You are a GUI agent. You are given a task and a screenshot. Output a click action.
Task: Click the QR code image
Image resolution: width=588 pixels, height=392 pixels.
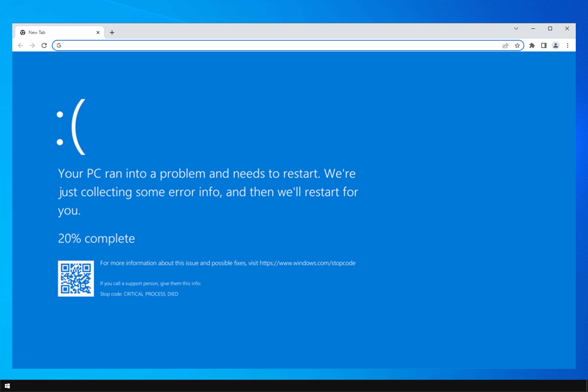(76, 278)
